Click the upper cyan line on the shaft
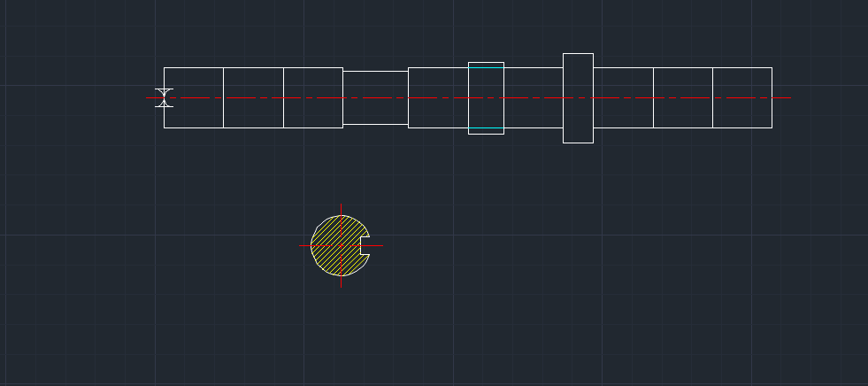 tap(486, 67)
